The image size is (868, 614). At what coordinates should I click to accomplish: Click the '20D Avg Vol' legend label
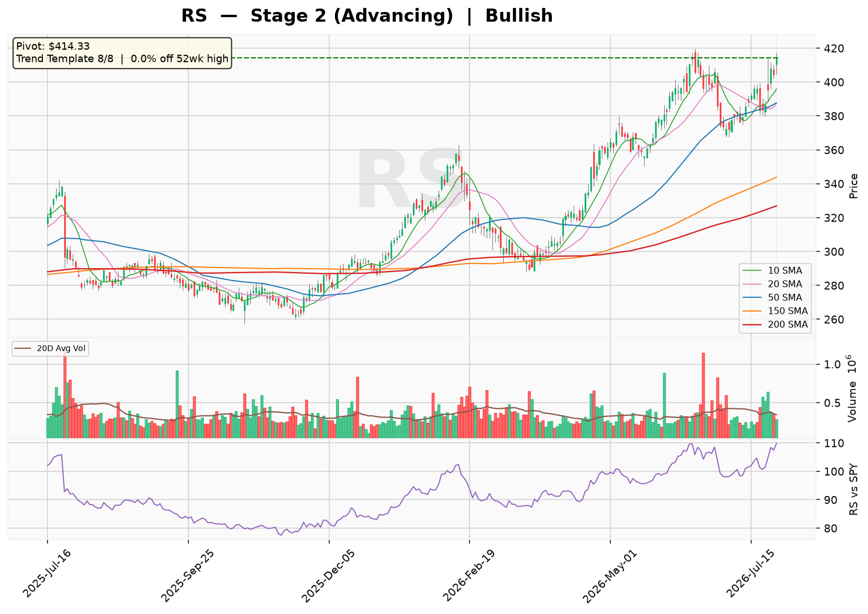click(61, 348)
